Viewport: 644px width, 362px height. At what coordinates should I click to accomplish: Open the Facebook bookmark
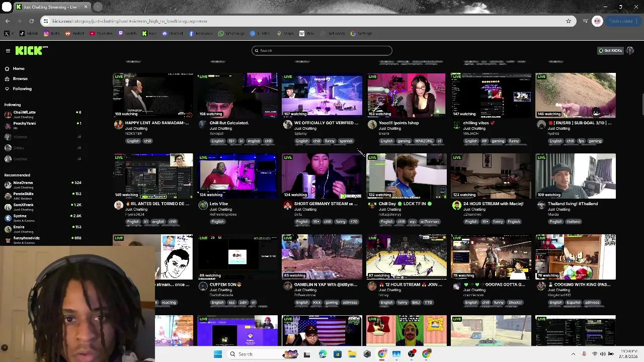point(201,33)
